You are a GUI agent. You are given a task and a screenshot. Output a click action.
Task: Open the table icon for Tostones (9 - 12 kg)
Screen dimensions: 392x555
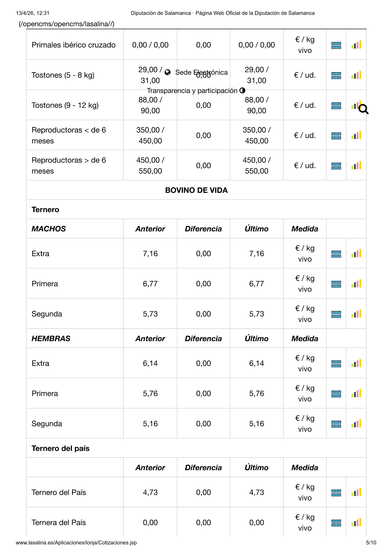pos(336,106)
